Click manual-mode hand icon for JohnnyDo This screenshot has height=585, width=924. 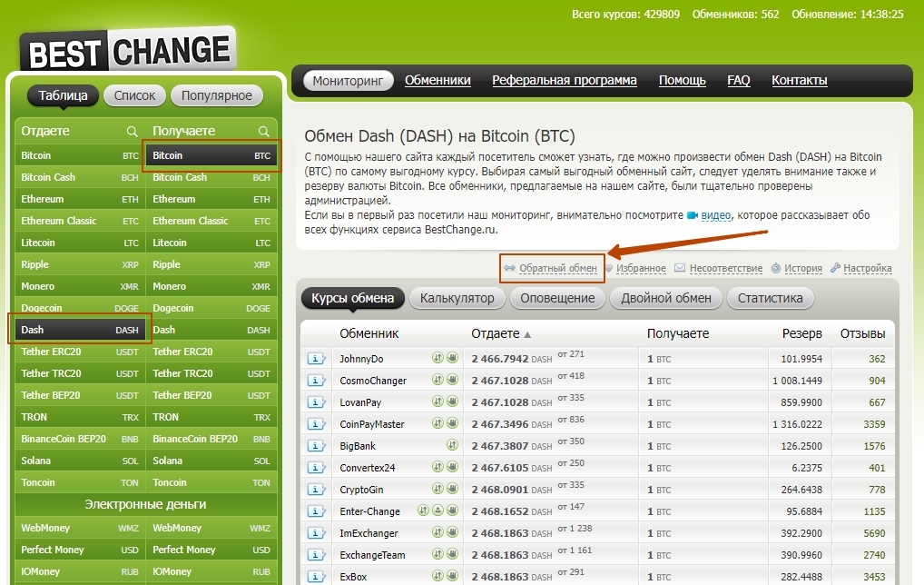click(452, 357)
